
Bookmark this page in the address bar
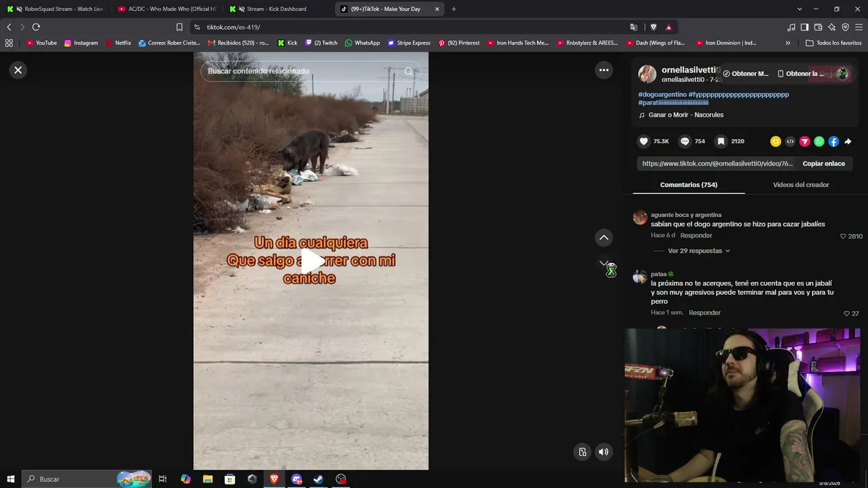tap(179, 27)
